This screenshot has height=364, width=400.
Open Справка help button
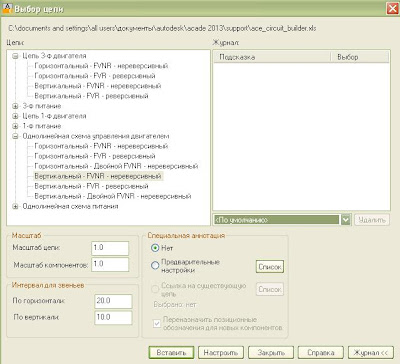point(321,353)
